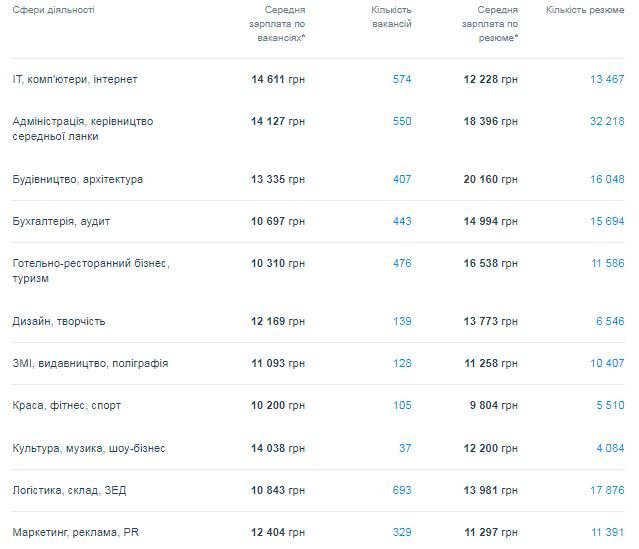Screen dimensions: 639x549
Task: Click the 128 vacancies for ЗМІ, видавництво
Action: 402,363
